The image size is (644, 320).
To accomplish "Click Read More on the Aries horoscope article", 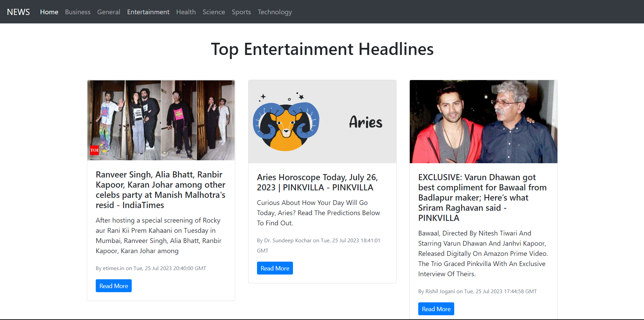I will coord(275,268).
